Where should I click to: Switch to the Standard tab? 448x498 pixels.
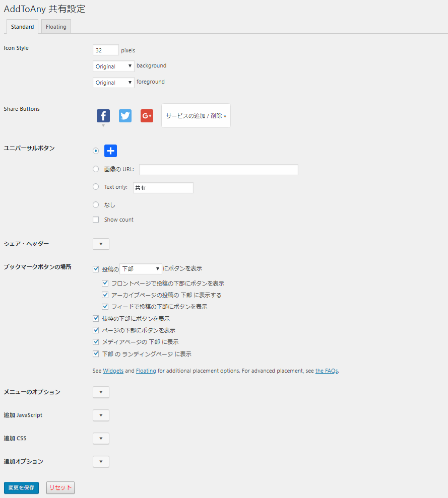point(22,27)
